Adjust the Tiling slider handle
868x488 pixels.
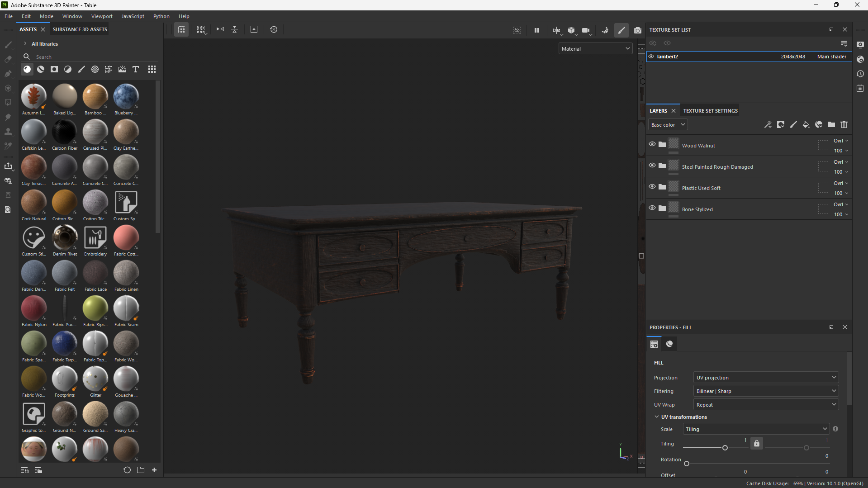click(x=725, y=448)
